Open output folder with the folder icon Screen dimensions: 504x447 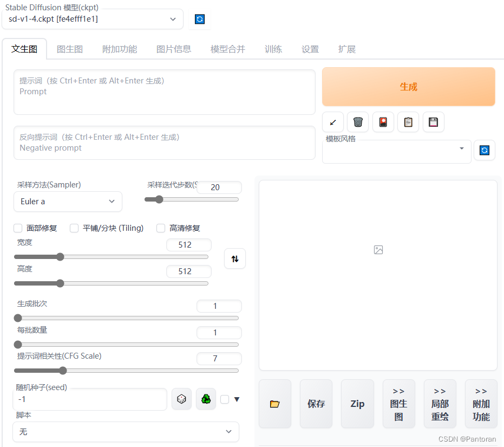coord(275,404)
